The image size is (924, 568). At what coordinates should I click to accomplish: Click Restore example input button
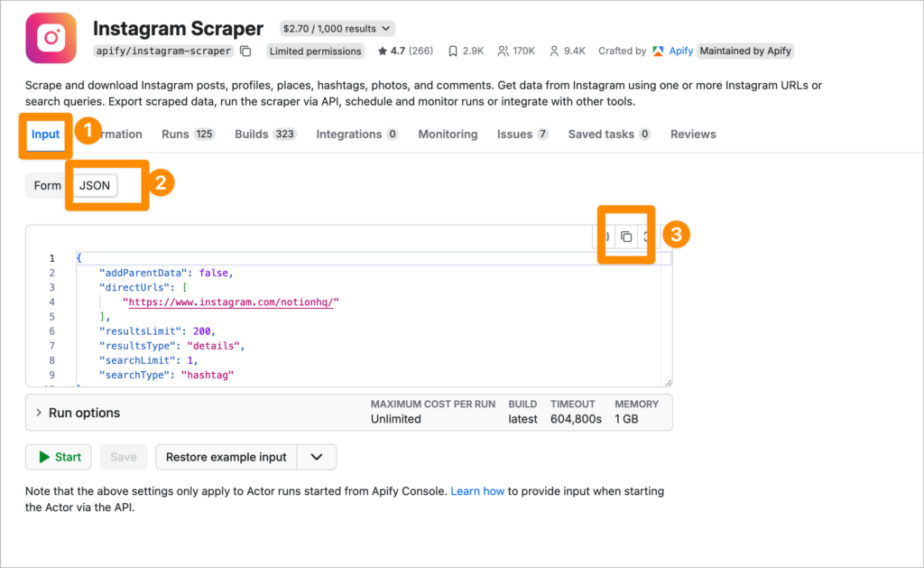(226, 457)
